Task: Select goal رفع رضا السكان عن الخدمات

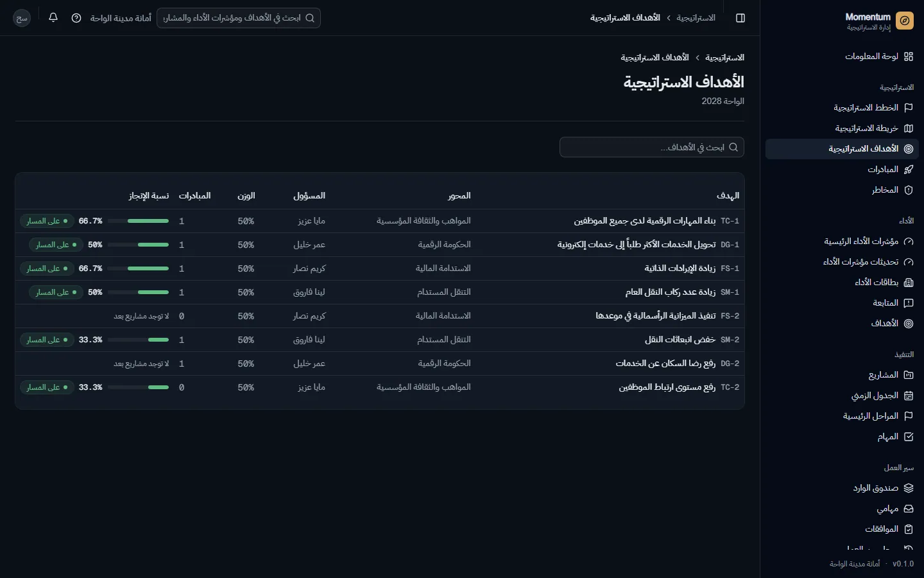Action: (x=666, y=363)
